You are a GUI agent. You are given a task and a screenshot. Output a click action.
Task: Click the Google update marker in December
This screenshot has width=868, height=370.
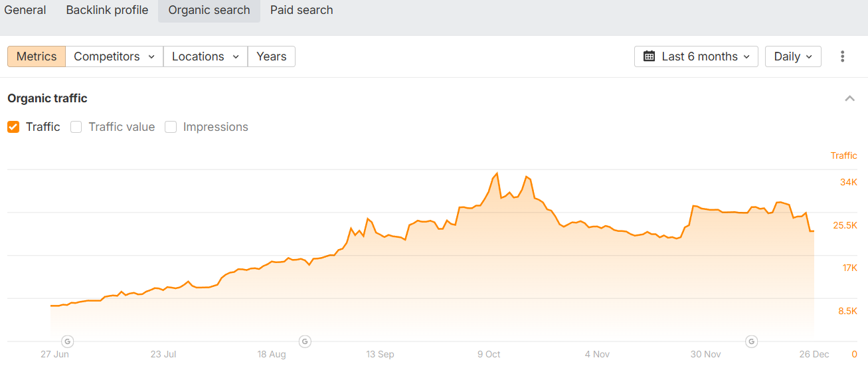[x=752, y=341]
